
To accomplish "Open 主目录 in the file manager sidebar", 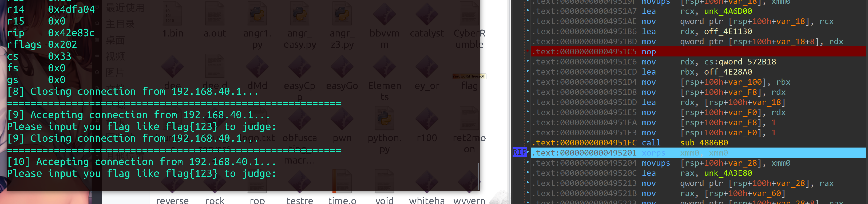I will tap(120, 24).
